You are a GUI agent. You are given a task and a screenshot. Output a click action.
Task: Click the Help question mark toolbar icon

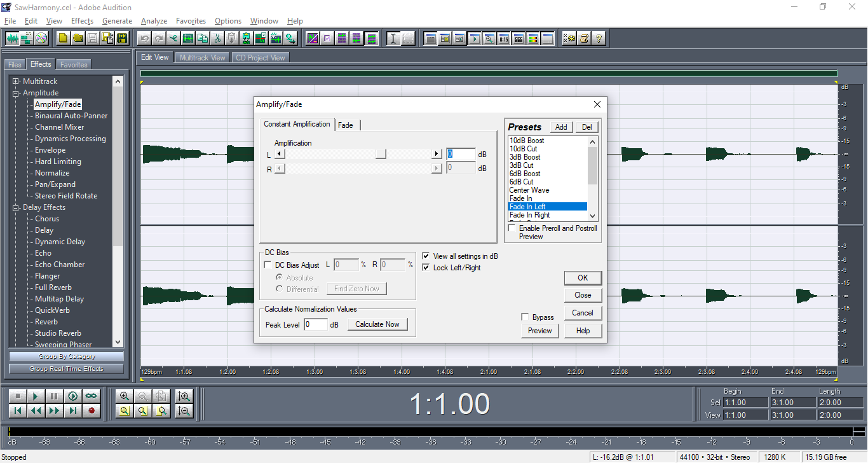(599, 38)
